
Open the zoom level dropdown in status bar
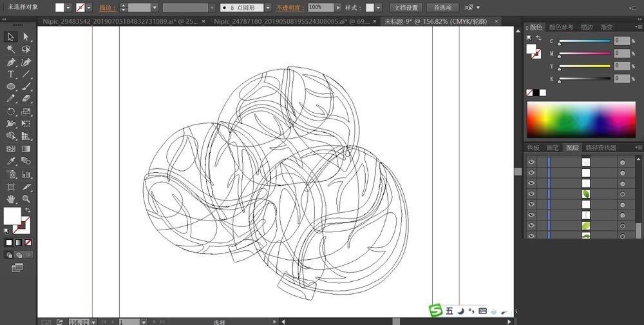(x=94, y=321)
